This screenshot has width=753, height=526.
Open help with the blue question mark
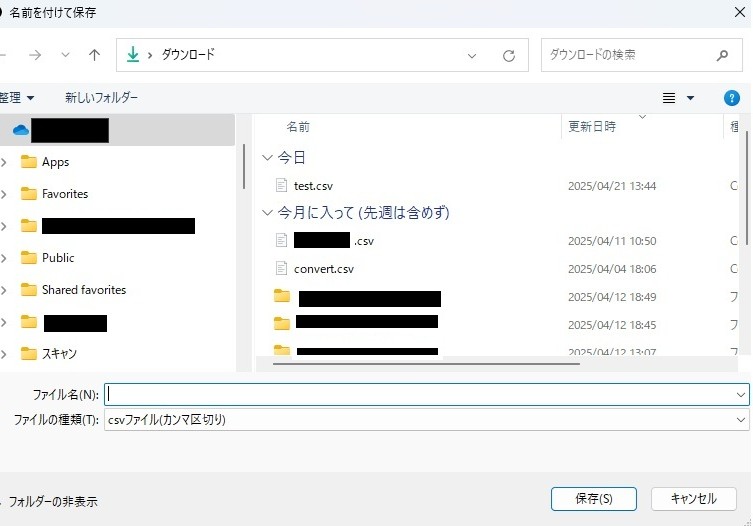click(731, 98)
